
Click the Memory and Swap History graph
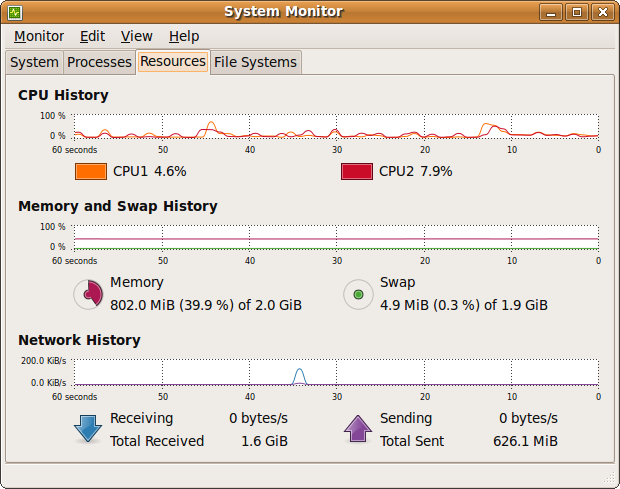[336, 237]
